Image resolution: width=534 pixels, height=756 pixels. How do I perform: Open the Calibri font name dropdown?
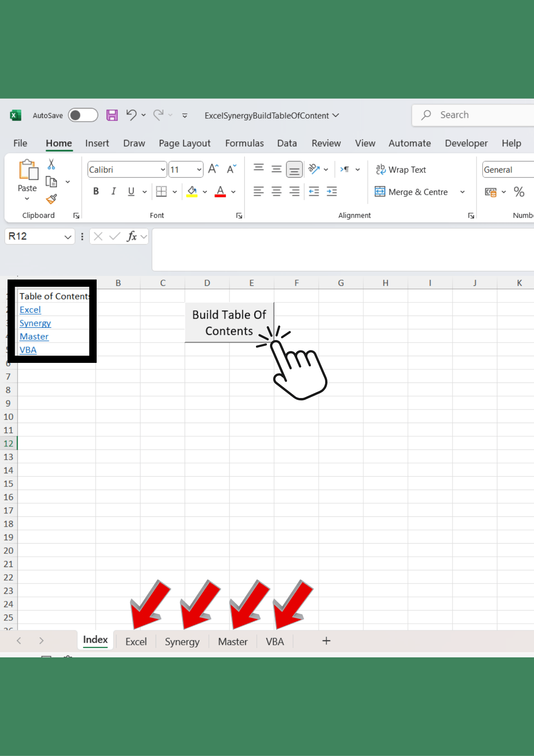[163, 170]
